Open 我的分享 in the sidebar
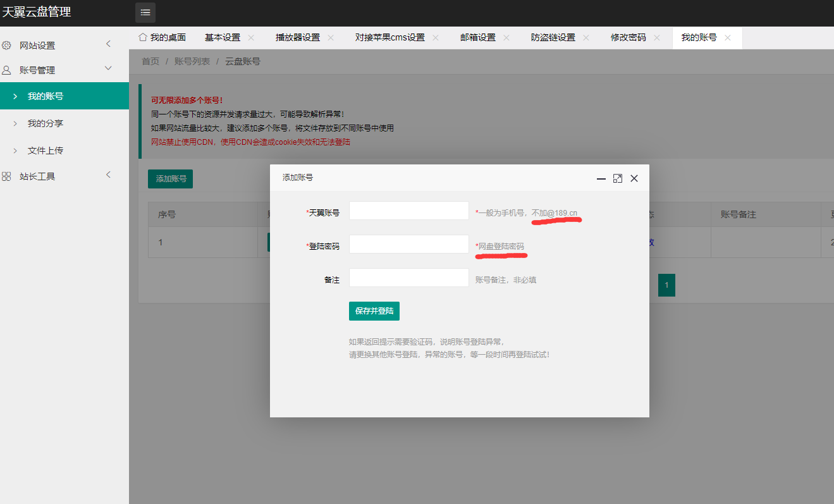Screen dimensions: 834x504 click(64, 123)
